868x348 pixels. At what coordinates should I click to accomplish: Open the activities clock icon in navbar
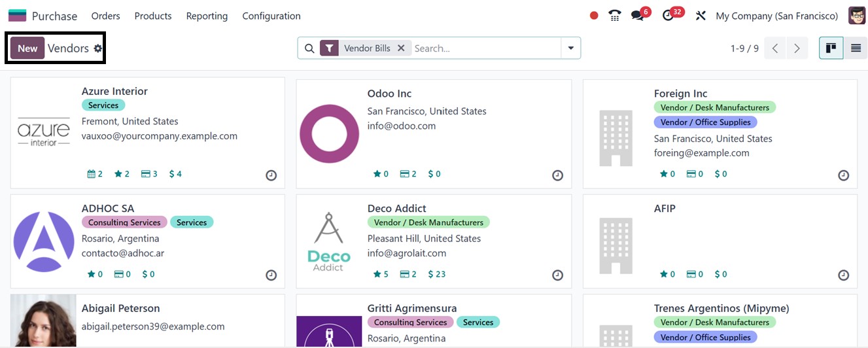(668, 16)
